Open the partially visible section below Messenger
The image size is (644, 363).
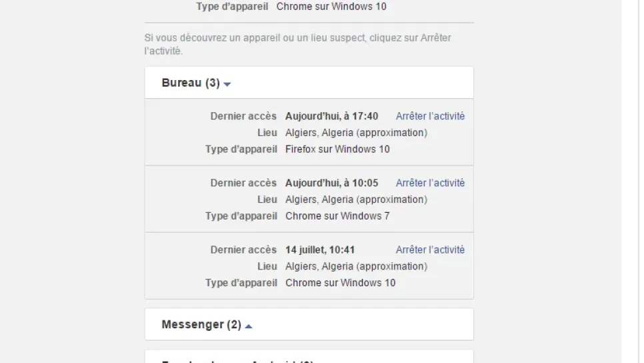[x=237, y=360]
